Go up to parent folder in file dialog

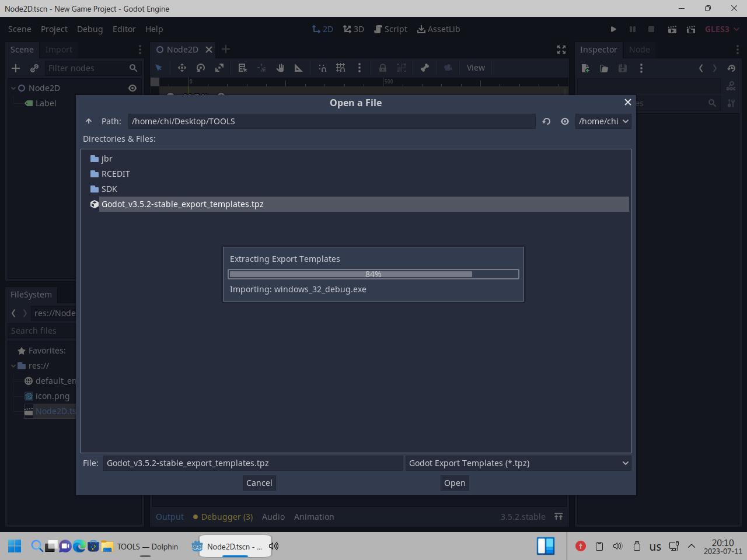point(89,121)
